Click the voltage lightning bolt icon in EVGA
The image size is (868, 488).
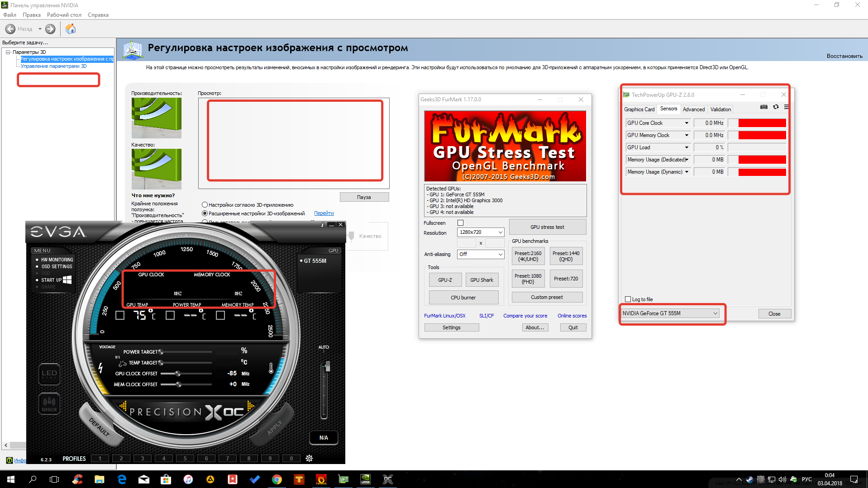click(100, 368)
